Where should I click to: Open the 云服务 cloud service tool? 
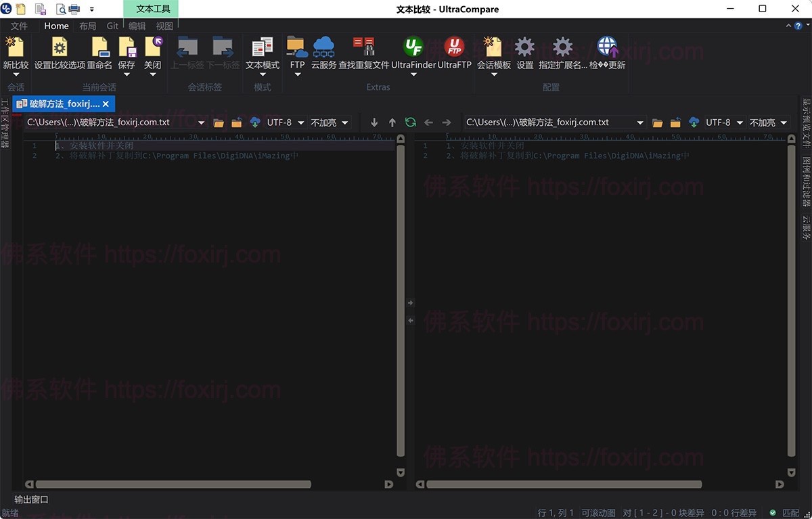click(x=323, y=48)
